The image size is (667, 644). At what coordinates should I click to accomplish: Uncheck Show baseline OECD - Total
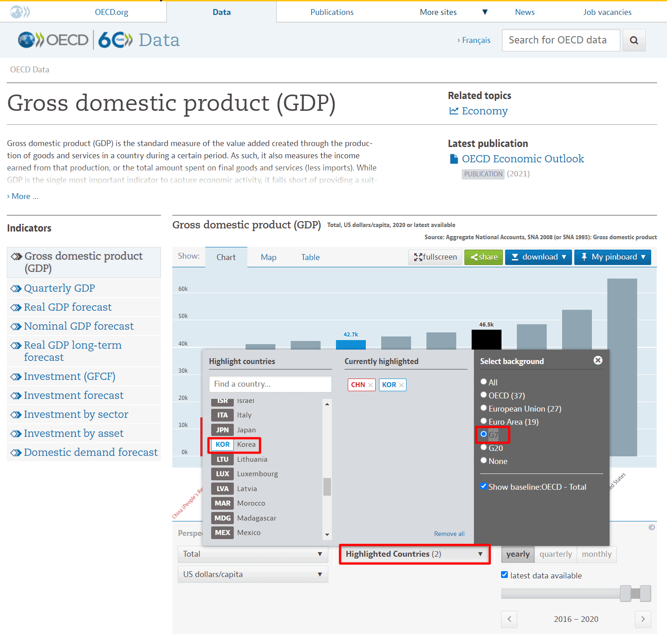484,487
